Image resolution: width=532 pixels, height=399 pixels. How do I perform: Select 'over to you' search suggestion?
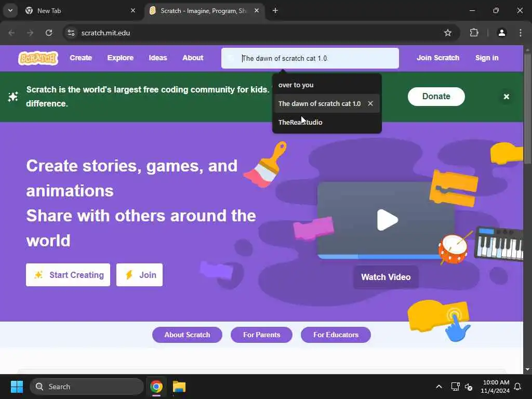327,85
